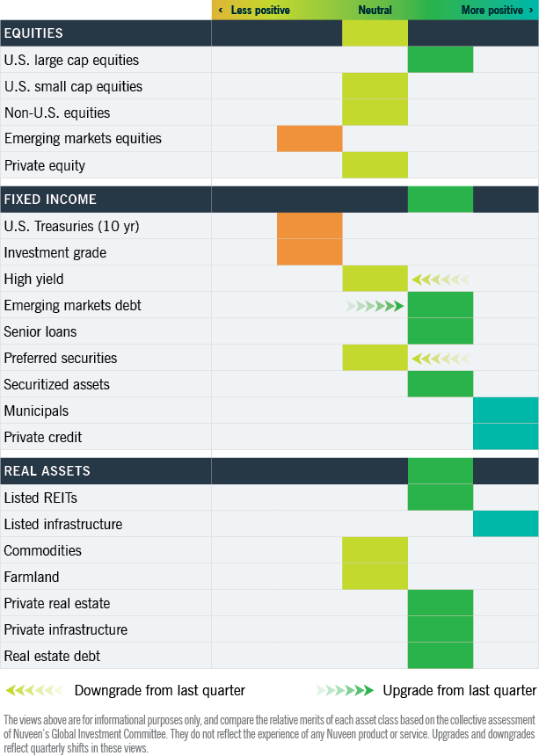Click the left chevron beside Less positive
Screen dimensions: 539x756
221,11
